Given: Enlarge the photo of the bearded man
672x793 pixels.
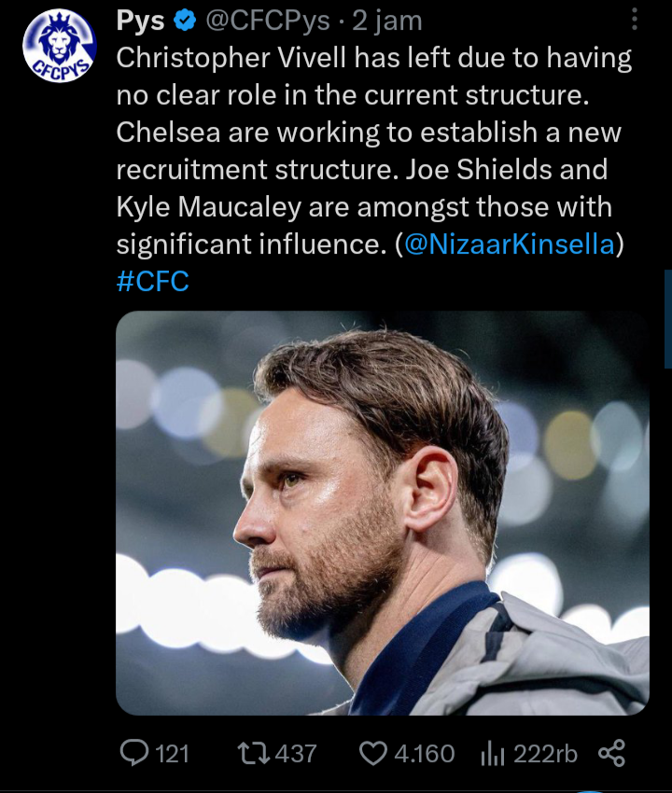Looking at the screenshot, I should 382,513.
